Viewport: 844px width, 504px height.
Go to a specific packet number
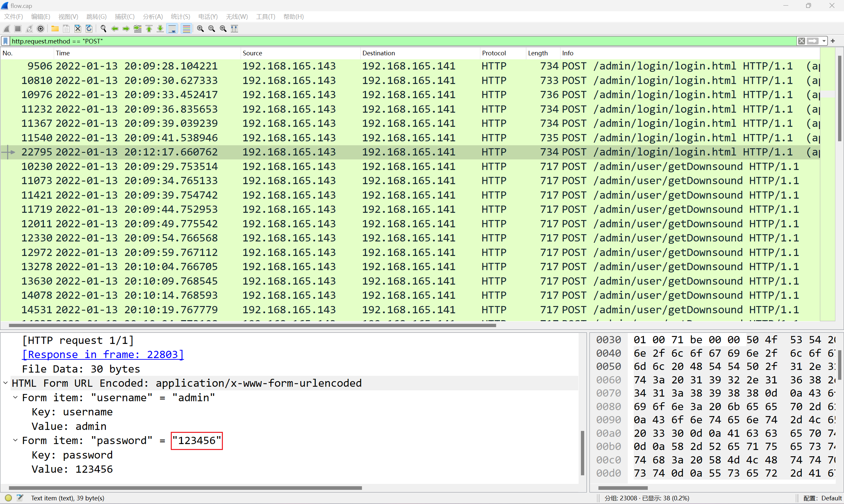(138, 29)
